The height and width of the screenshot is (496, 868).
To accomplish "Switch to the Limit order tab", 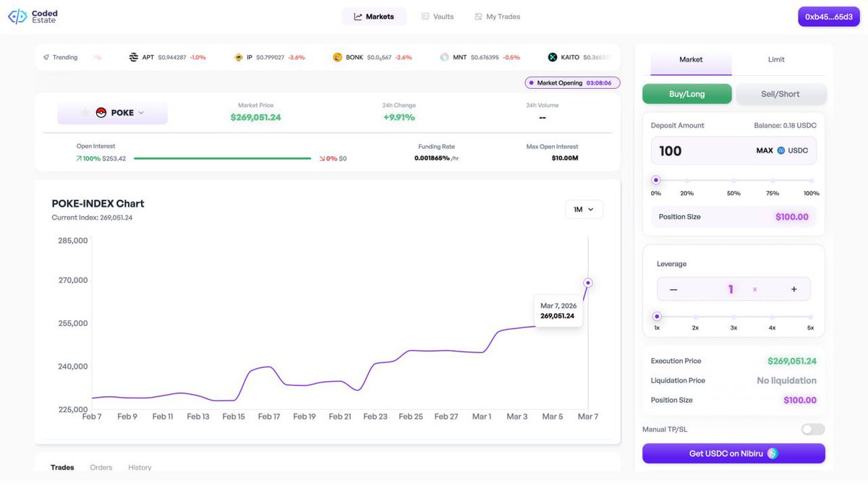I will 776,59.
